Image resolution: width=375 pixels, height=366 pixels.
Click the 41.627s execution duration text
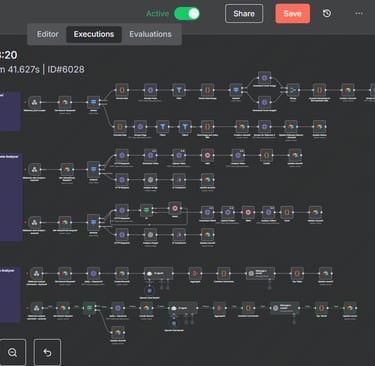point(23,69)
